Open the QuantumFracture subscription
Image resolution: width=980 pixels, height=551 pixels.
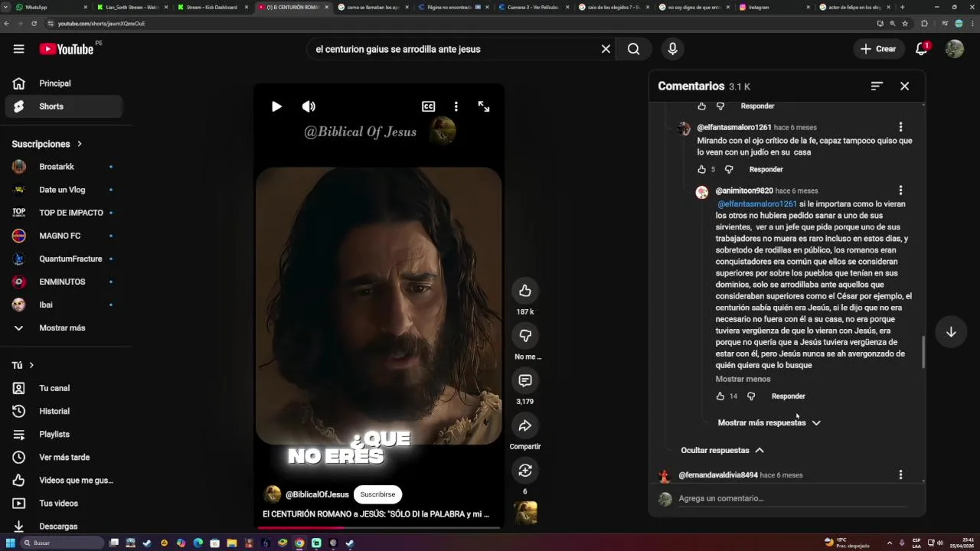pyautogui.click(x=64, y=259)
